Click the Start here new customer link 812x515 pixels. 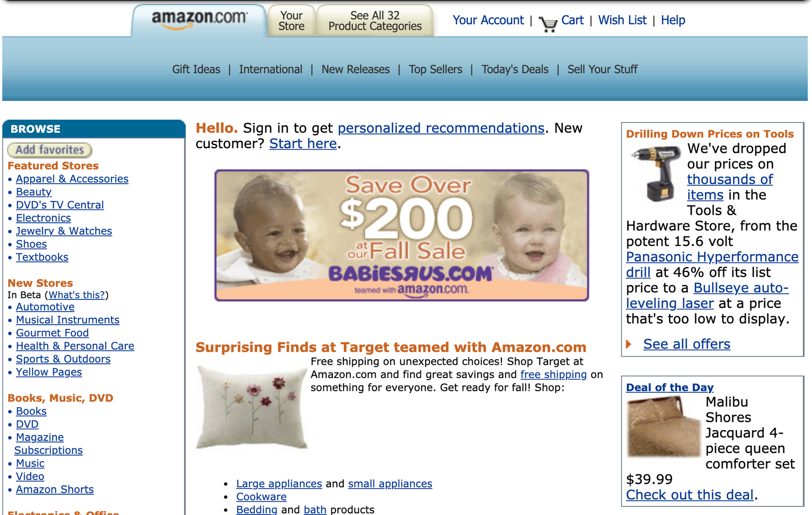(x=303, y=144)
